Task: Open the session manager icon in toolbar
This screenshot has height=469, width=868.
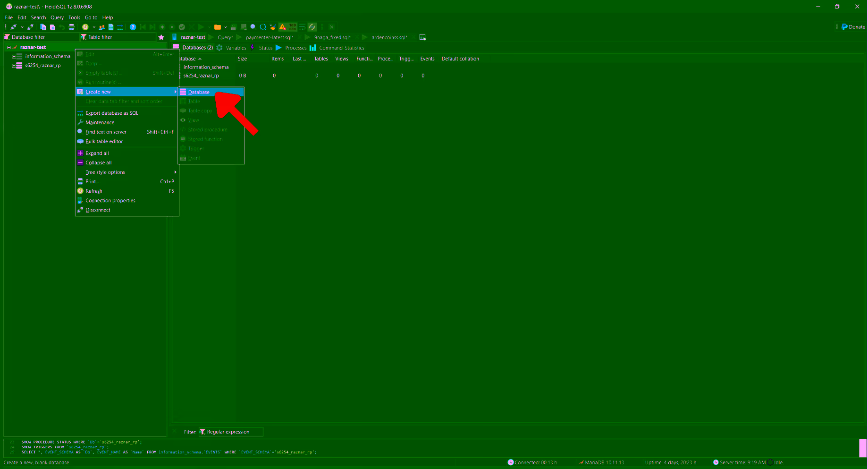Action: click(x=13, y=27)
